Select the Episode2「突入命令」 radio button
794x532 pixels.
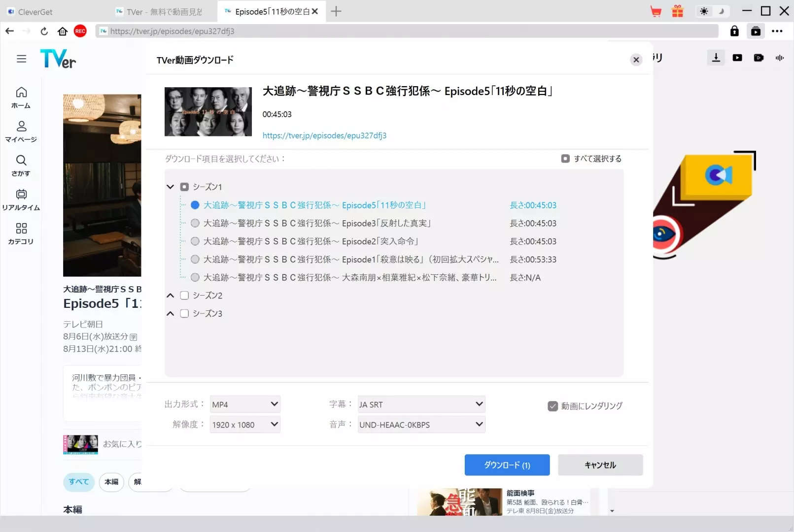(x=195, y=241)
